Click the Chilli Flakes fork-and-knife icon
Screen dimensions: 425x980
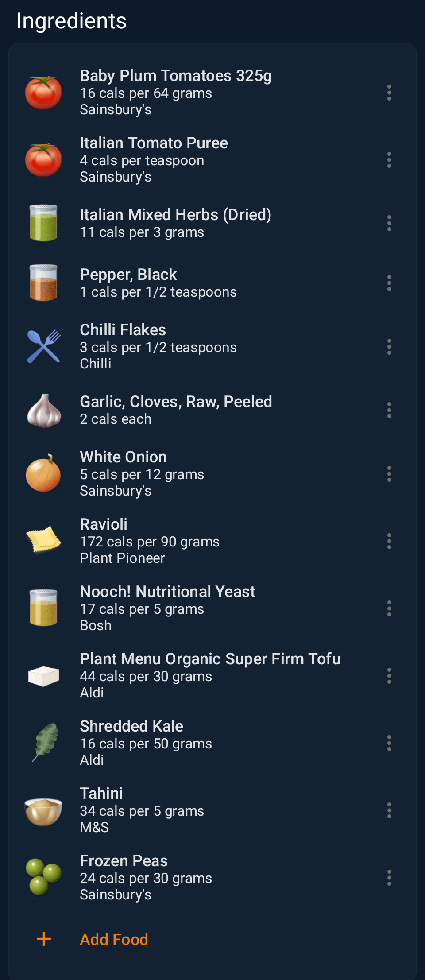[43, 347]
